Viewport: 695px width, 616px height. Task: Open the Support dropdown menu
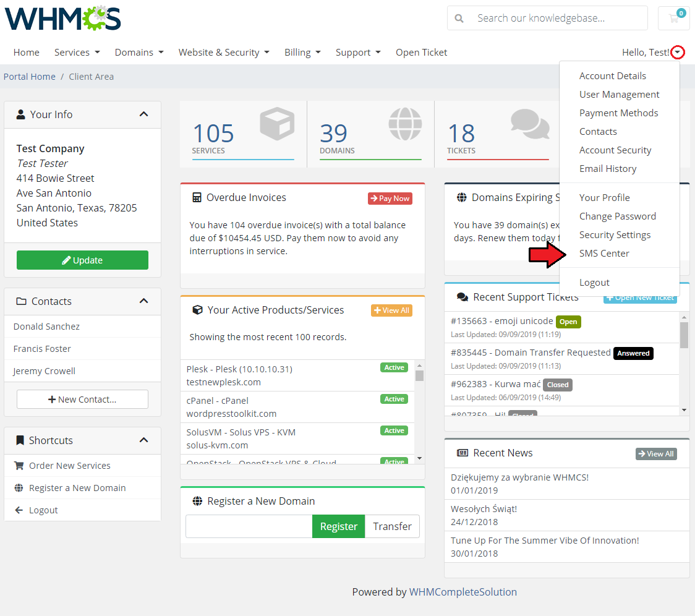358,53
